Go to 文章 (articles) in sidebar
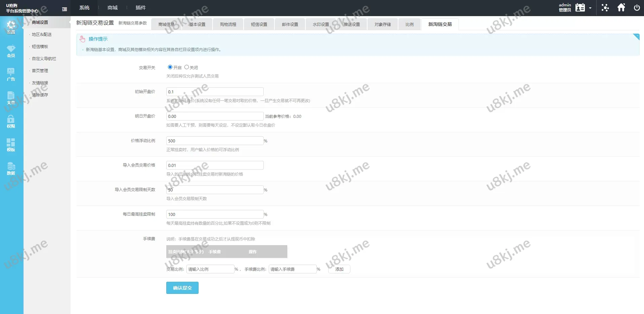This screenshot has height=314, width=644. 11,98
